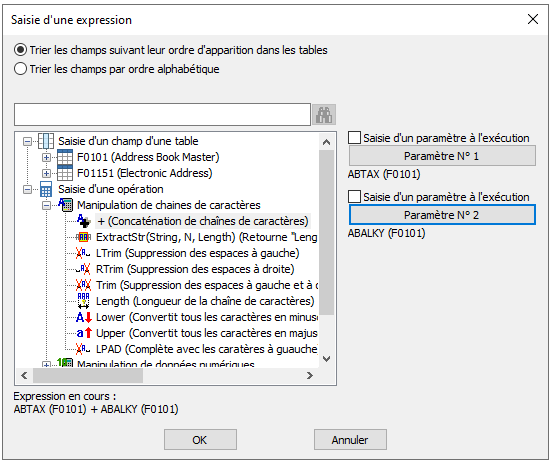Click the calculator icon for Saisie d'une opération
553x463 pixels.
point(46,189)
